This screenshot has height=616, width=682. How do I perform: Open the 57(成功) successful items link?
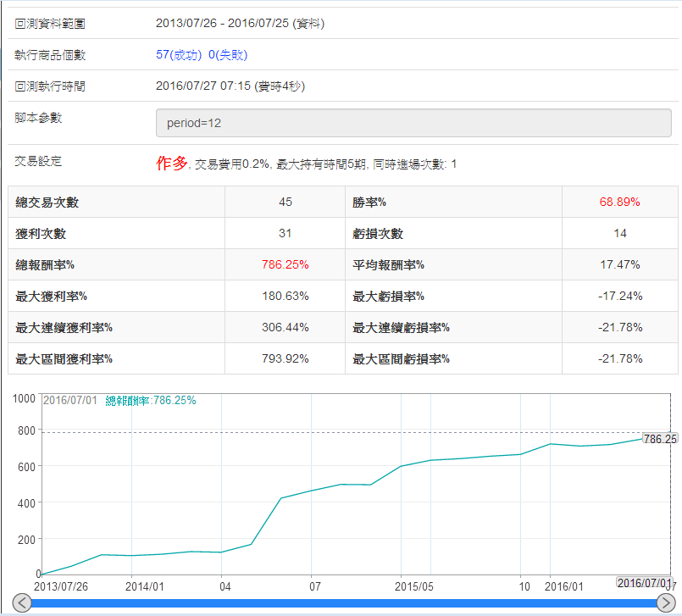pyautogui.click(x=180, y=55)
